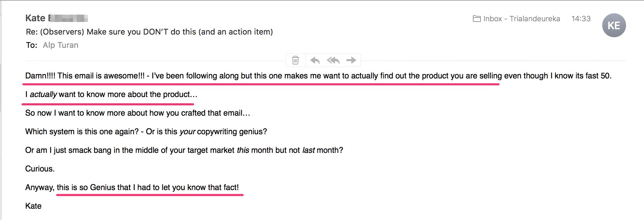Click the Inbox folder icon
This screenshot has width=644, height=220.
(x=477, y=19)
